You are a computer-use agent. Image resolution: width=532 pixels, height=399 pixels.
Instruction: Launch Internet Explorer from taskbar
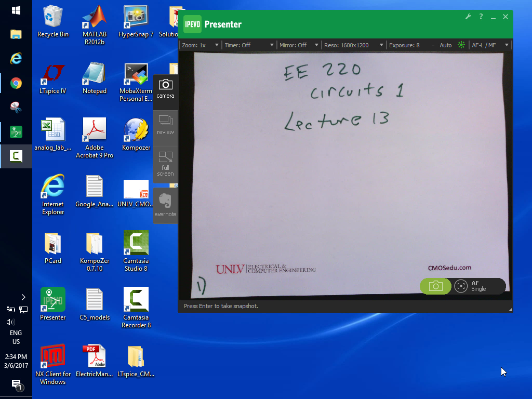click(16, 59)
